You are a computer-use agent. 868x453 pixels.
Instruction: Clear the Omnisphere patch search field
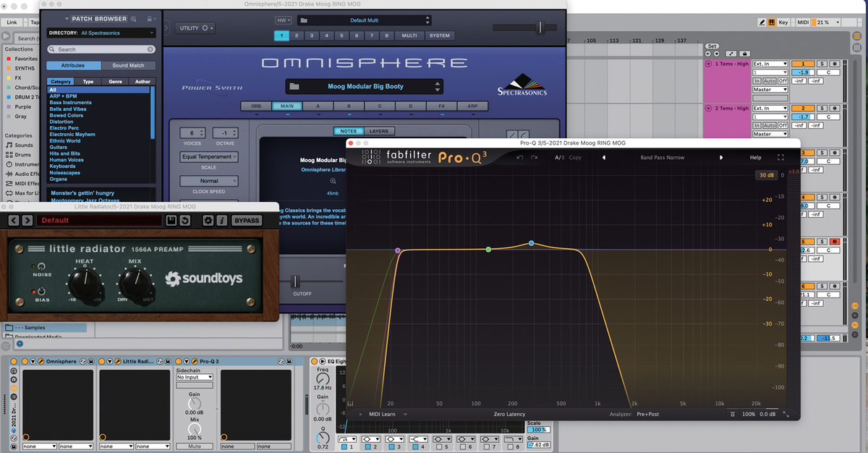[x=150, y=49]
